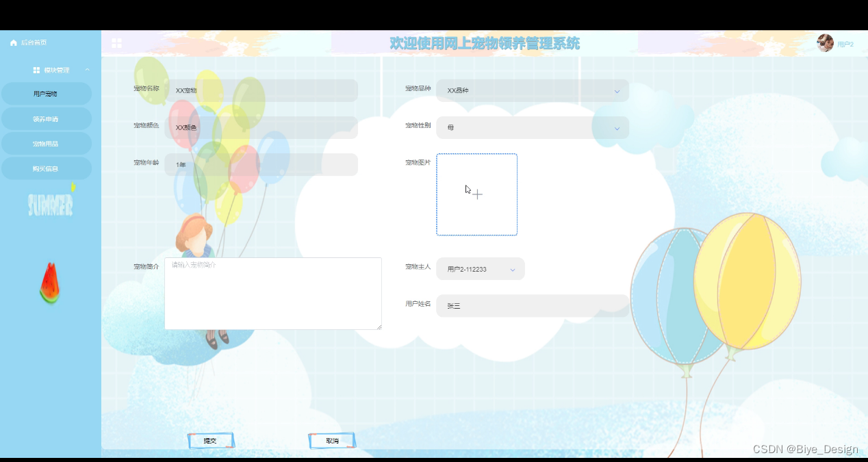Click the plus icon to upload pet image
The height and width of the screenshot is (462, 868).
point(477,194)
